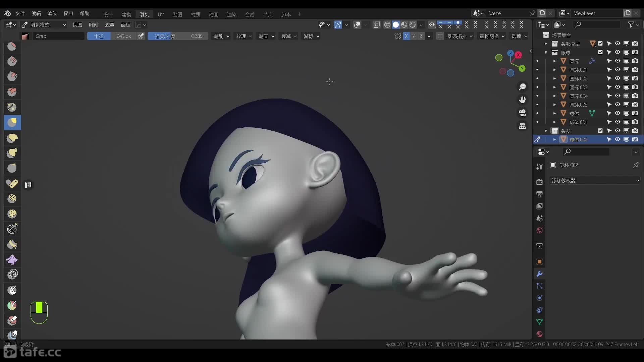Hide 圆环.003 with its eye icon
The image size is (644, 362).
[618, 87]
